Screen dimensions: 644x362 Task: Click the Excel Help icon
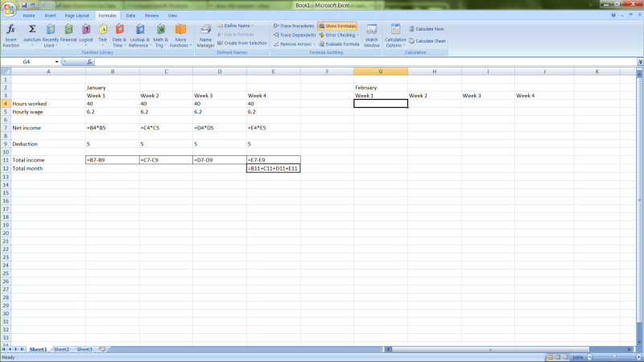[x=613, y=15]
